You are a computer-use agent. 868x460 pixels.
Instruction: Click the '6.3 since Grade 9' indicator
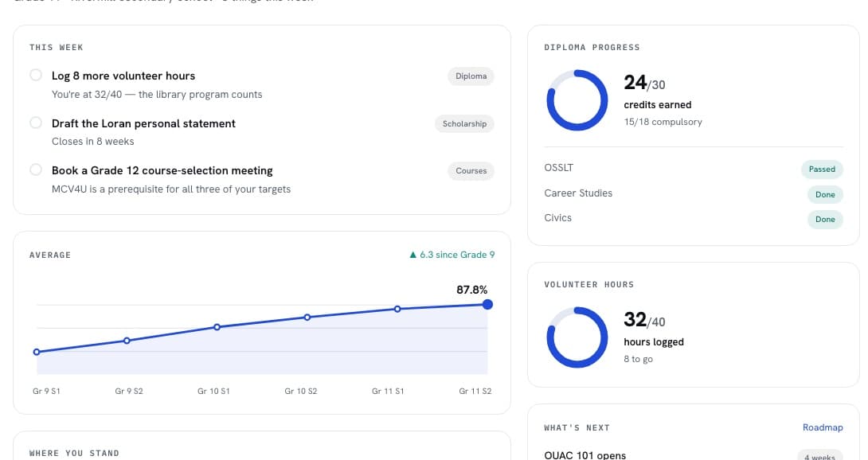pos(452,255)
